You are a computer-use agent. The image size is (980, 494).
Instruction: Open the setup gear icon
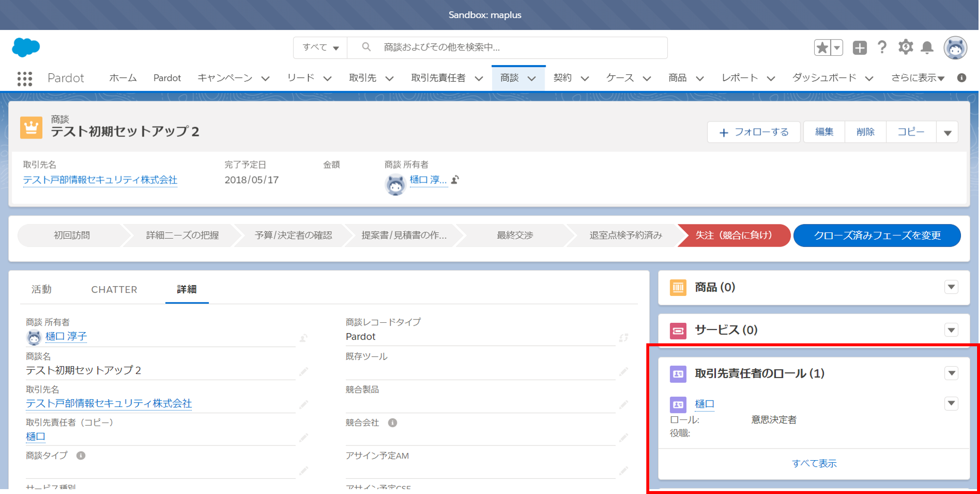905,47
